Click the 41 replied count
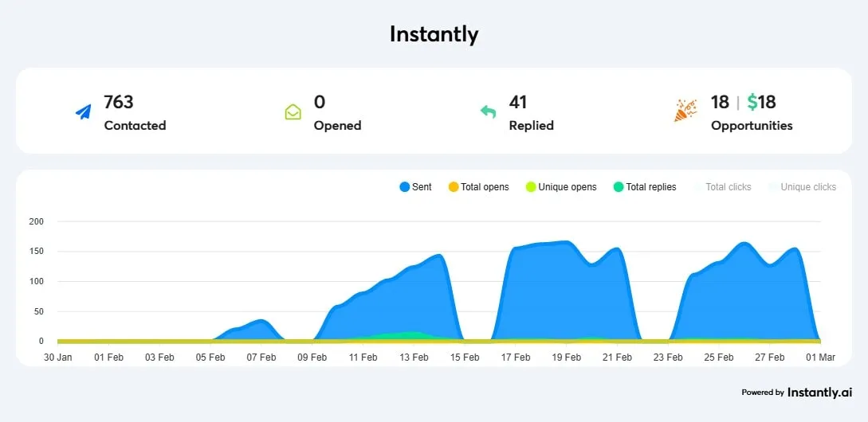Image resolution: width=868 pixels, height=422 pixels. (x=518, y=102)
